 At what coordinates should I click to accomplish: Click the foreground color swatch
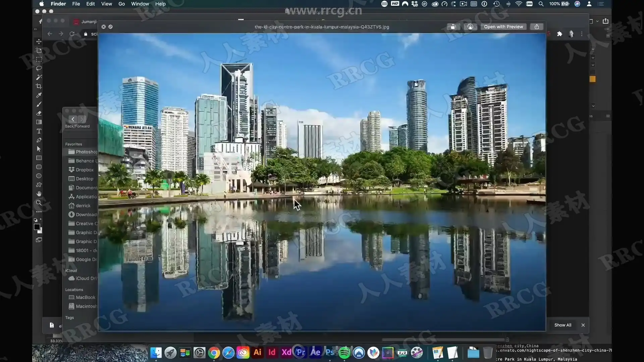pos(37,227)
